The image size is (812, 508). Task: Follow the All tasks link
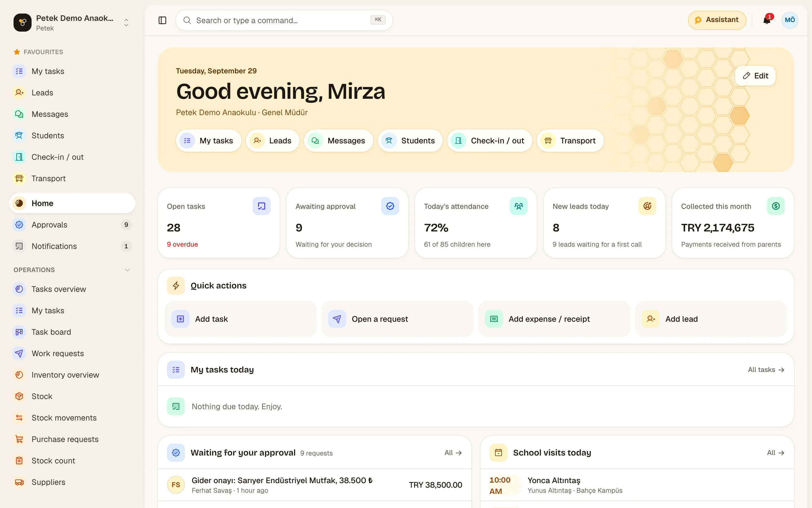click(766, 370)
